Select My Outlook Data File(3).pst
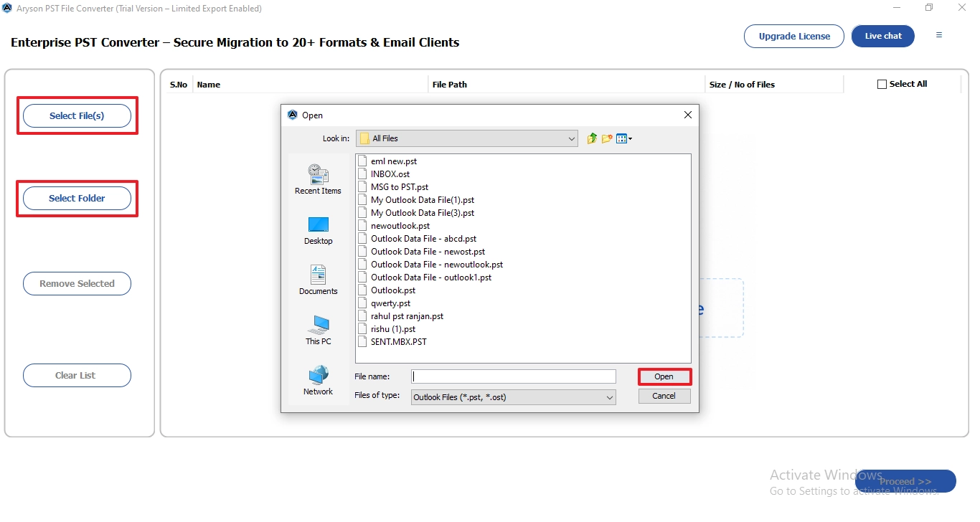The width and height of the screenshot is (980, 522). point(423,213)
